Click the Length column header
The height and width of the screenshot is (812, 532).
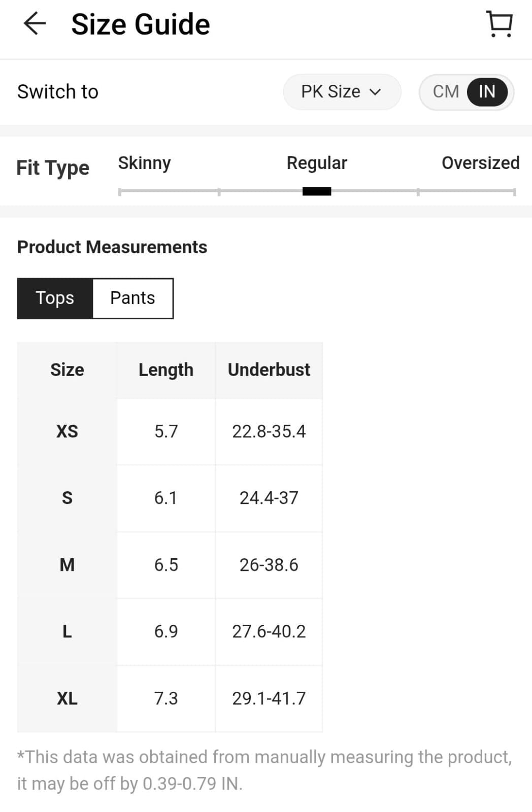(166, 370)
